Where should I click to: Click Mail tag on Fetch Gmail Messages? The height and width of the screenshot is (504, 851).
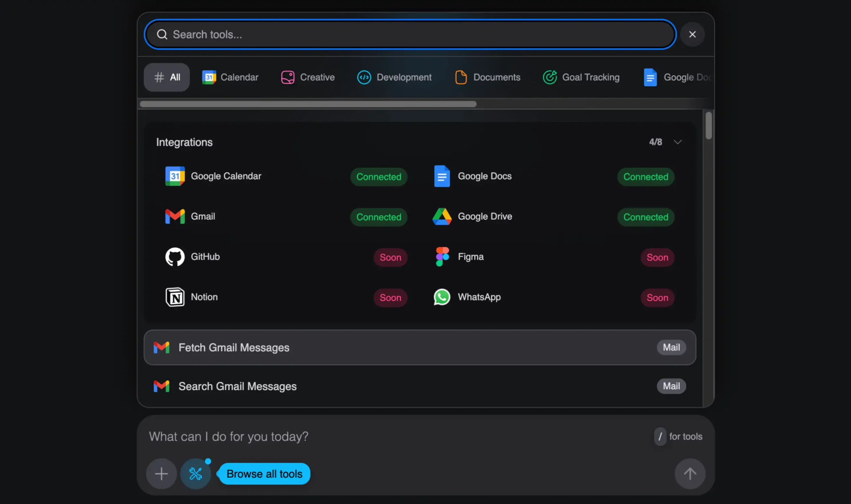671,347
